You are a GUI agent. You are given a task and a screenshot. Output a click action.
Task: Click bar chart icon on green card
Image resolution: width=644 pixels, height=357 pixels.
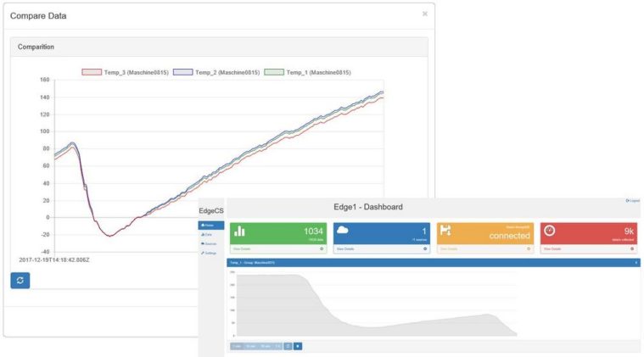239,231
